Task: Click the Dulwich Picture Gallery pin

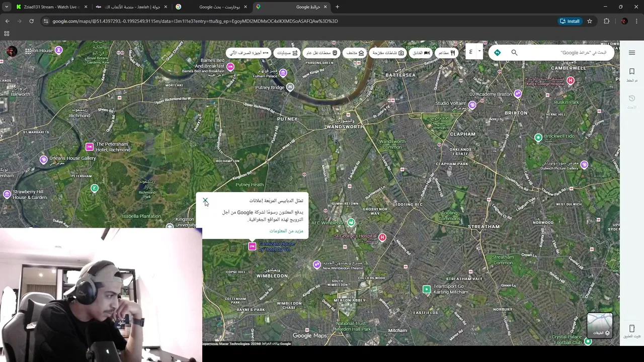Action: (584, 164)
